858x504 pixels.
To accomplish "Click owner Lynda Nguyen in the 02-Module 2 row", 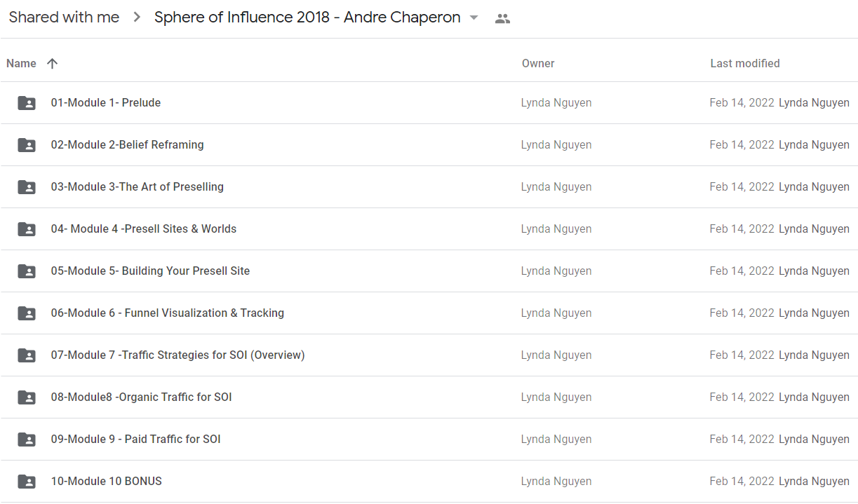I will [556, 144].
